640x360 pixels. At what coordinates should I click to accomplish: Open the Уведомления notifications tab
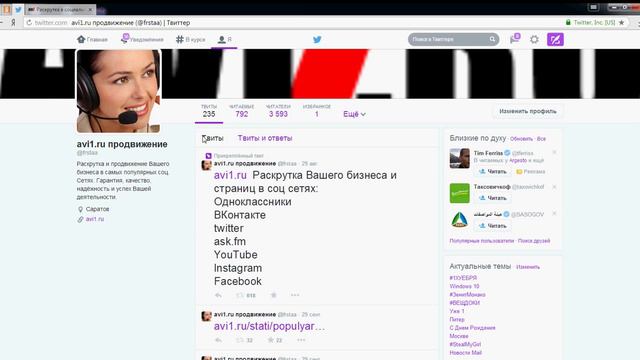click(x=142, y=39)
